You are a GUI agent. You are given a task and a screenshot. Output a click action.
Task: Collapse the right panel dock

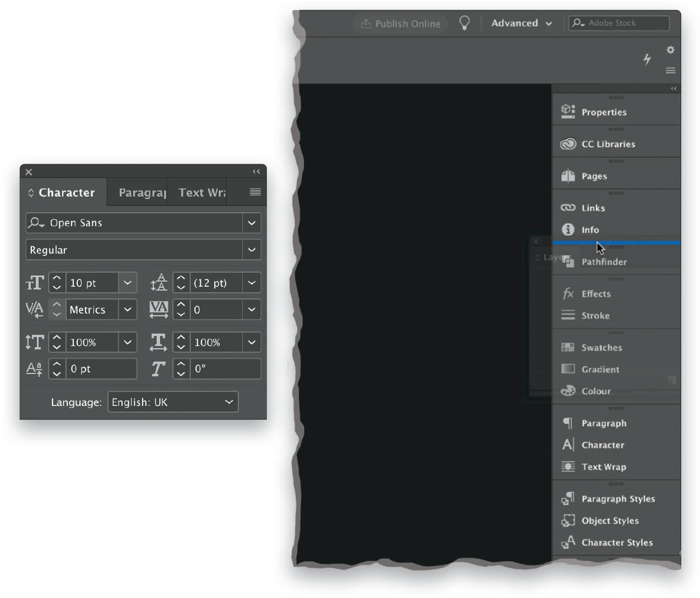(673, 88)
